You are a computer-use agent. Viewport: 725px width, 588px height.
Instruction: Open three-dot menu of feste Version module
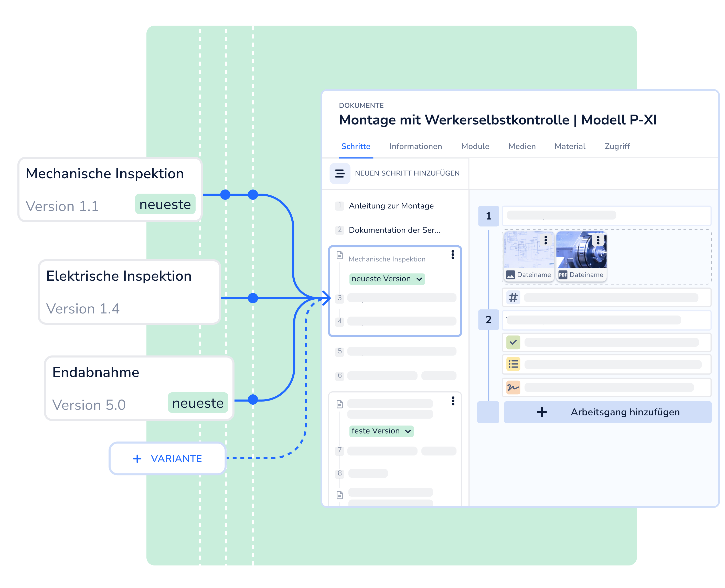pos(453,401)
